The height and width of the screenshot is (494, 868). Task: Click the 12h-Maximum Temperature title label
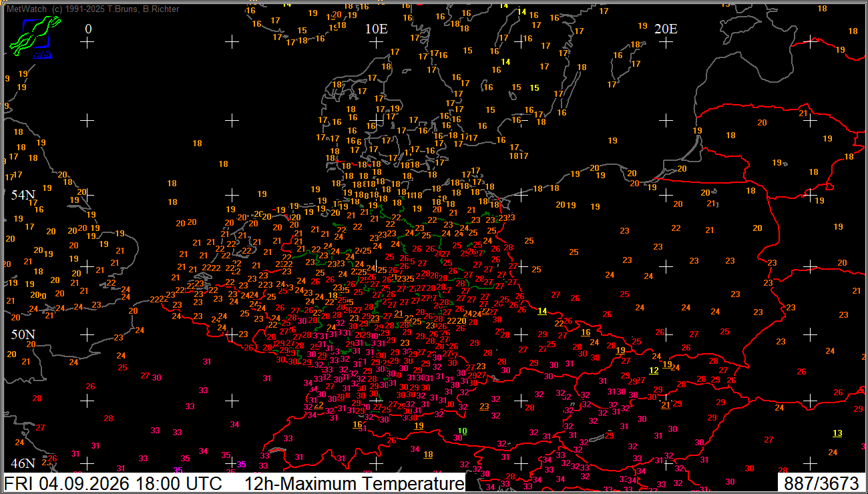(354, 483)
